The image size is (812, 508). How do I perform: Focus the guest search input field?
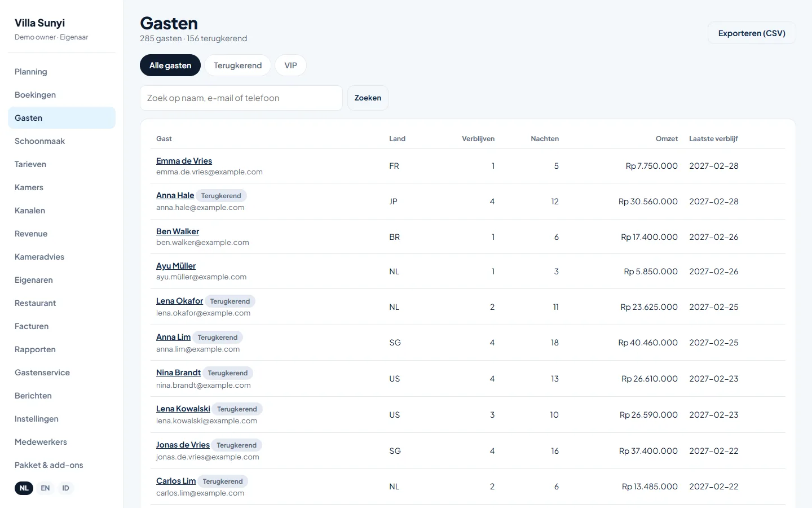click(x=241, y=98)
